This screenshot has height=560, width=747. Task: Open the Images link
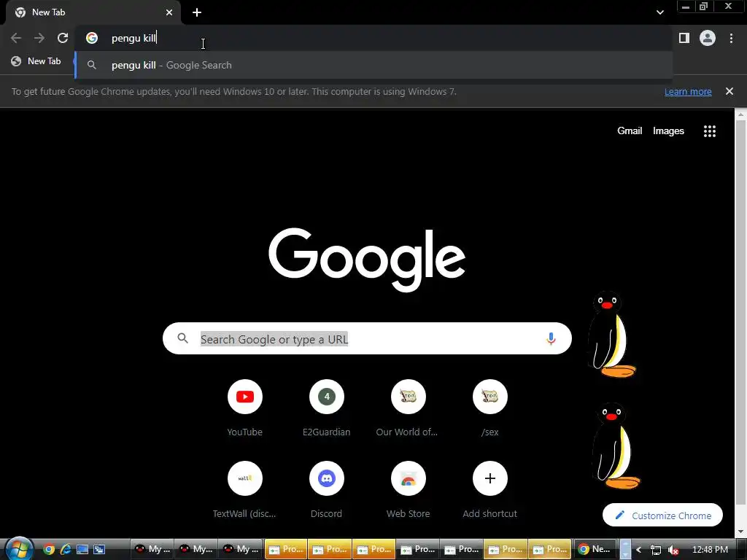pos(668,131)
